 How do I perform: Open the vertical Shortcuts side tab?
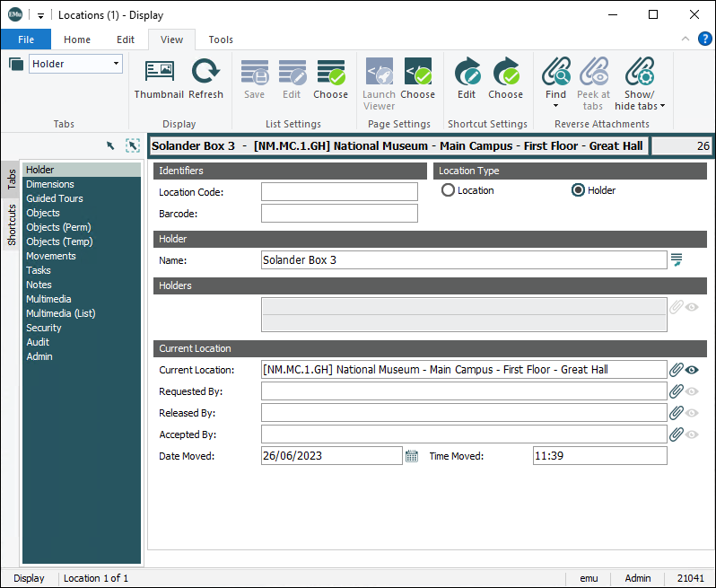click(x=12, y=225)
